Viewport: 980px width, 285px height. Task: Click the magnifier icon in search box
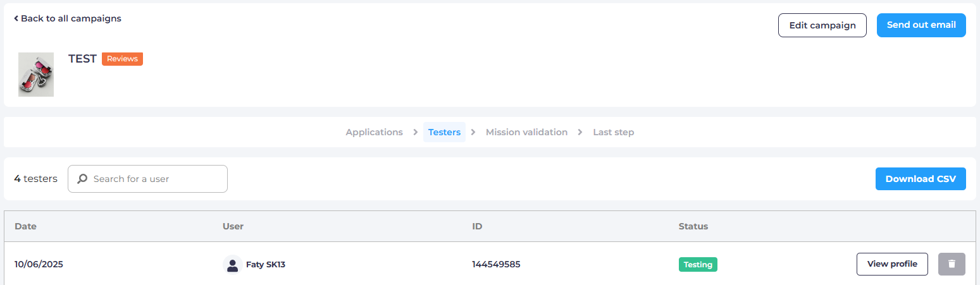tap(82, 179)
